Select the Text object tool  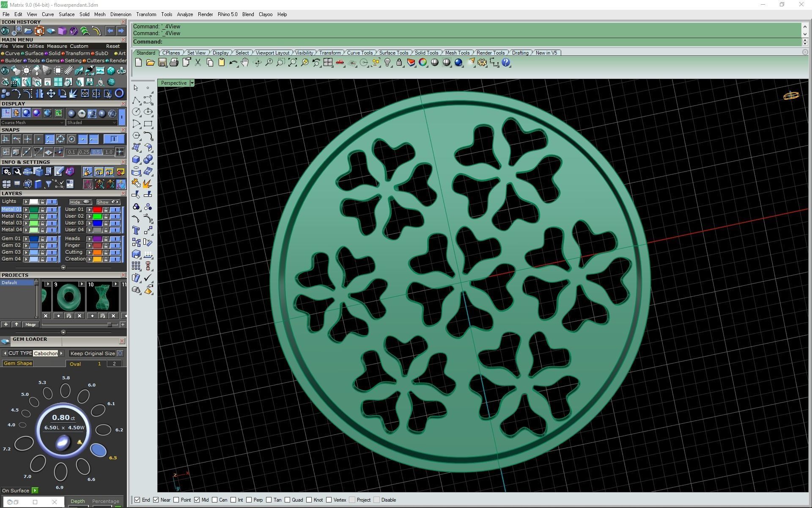click(x=136, y=230)
